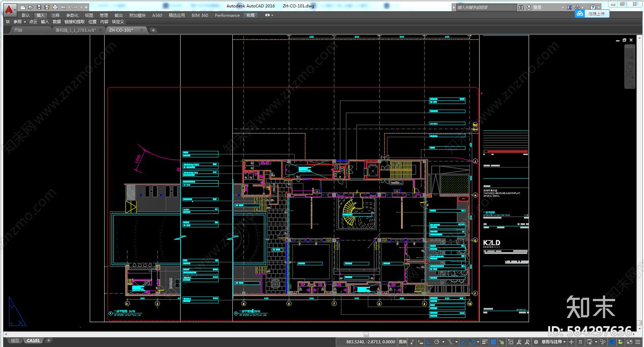The image size is (644, 347).
Task: Redo the last undone action
Action: click(x=75, y=7)
